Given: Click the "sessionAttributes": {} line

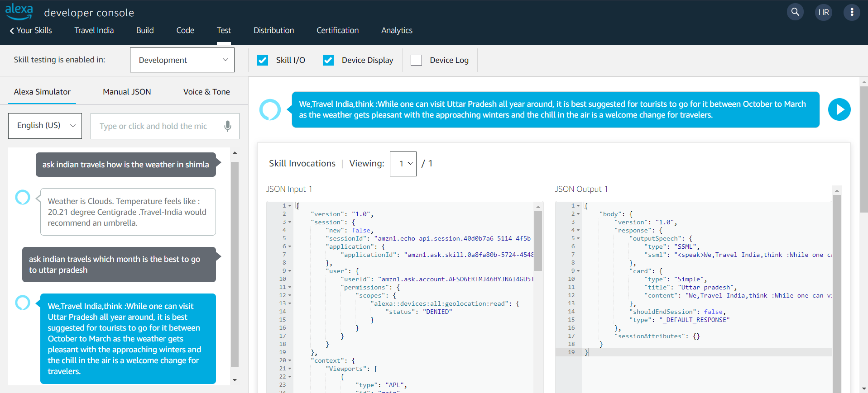Looking at the screenshot, I should pyautogui.click(x=657, y=336).
